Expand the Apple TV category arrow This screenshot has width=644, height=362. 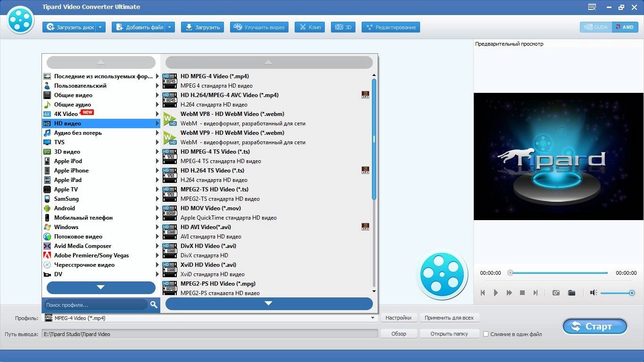click(157, 189)
